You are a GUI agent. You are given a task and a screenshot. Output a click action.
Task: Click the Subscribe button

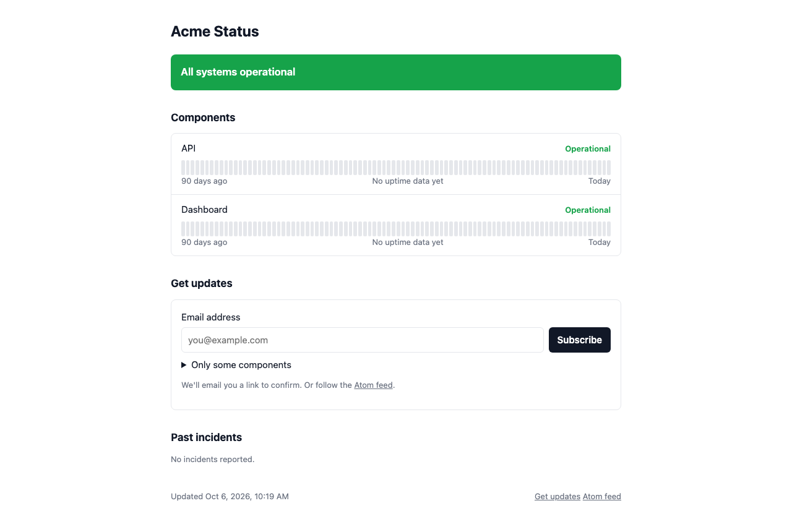(579, 340)
